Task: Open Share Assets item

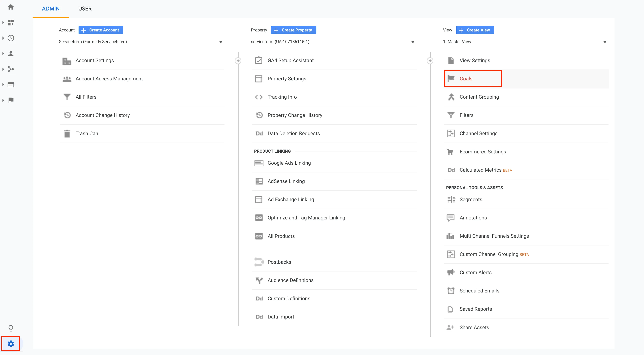Action: coord(526,327)
